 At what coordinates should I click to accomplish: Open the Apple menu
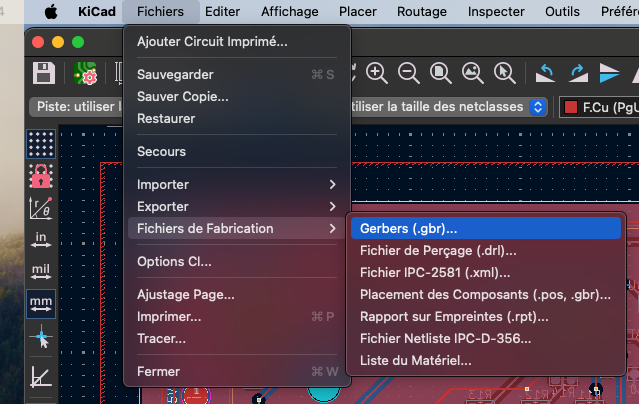(x=51, y=11)
